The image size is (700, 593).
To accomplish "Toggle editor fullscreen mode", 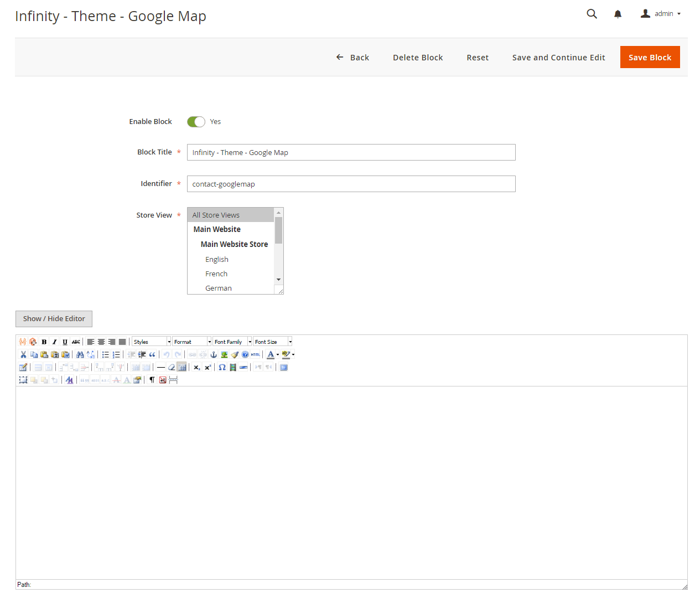I will pos(284,367).
